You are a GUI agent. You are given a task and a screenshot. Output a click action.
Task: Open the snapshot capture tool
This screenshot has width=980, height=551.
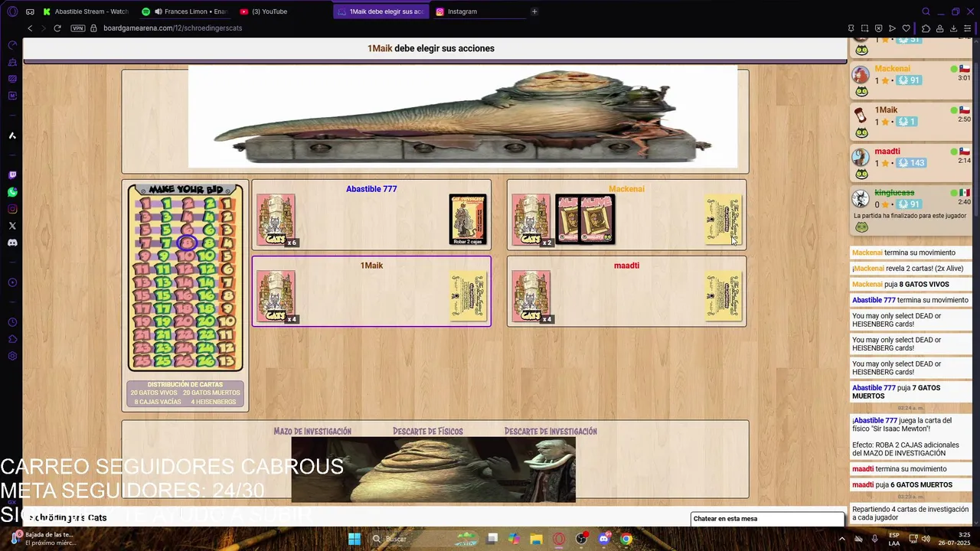(x=865, y=28)
